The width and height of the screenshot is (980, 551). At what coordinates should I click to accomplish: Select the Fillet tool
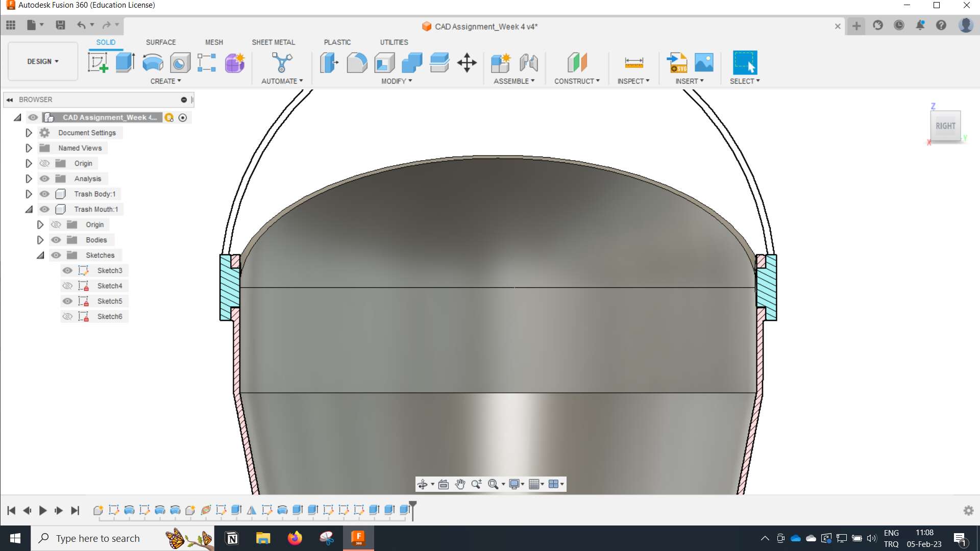[357, 63]
